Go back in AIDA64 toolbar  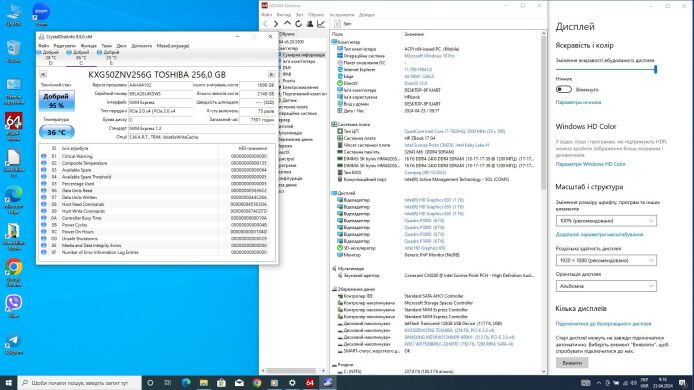pyautogui.click(x=265, y=24)
